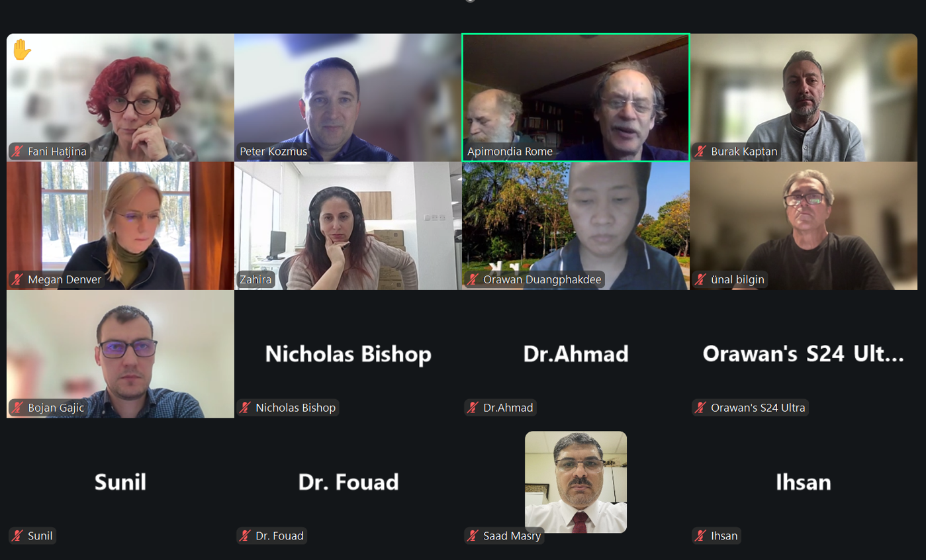Select the Apimondia Rome active speaker tile

click(576, 97)
